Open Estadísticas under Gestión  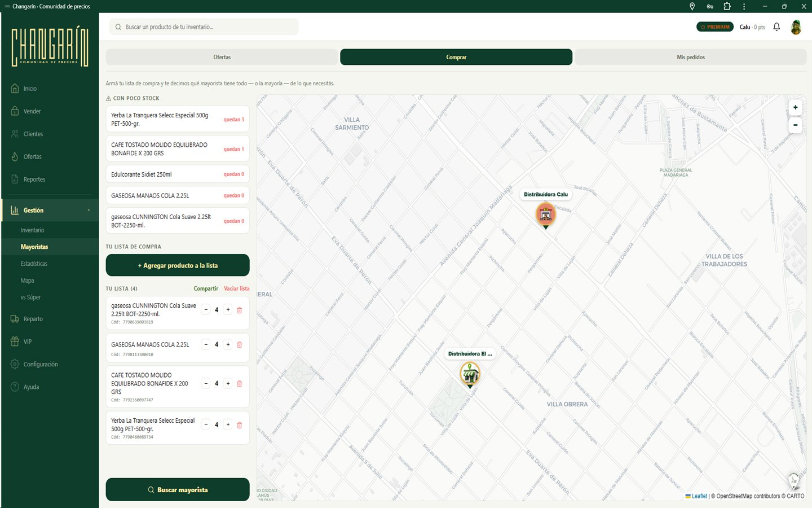[x=50, y=264]
